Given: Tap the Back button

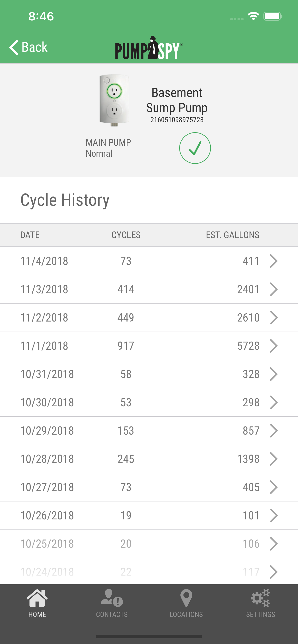Looking at the screenshot, I should [29, 47].
